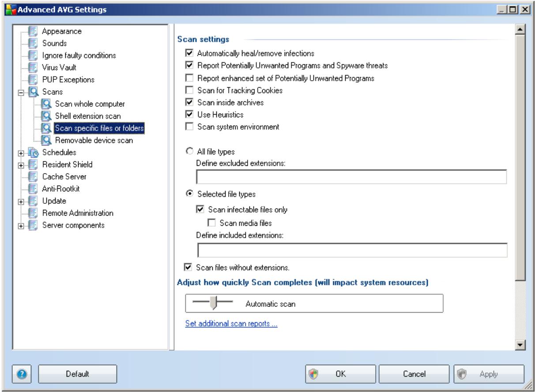Confirm settings with the OK button
The height and width of the screenshot is (392, 535).
click(341, 373)
